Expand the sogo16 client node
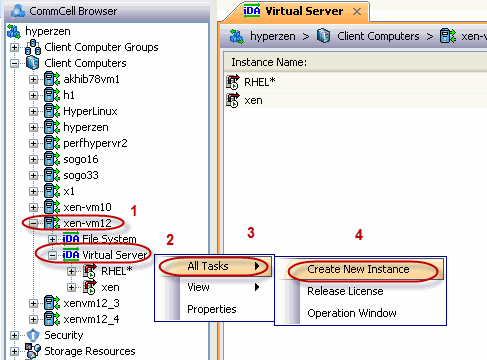487x360 pixels. tap(33, 159)
